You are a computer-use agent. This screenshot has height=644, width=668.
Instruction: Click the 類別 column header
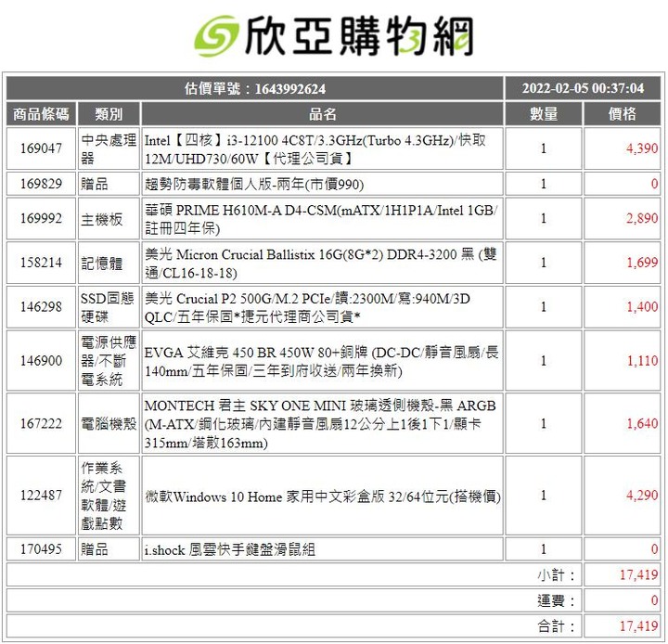(109, 114)
